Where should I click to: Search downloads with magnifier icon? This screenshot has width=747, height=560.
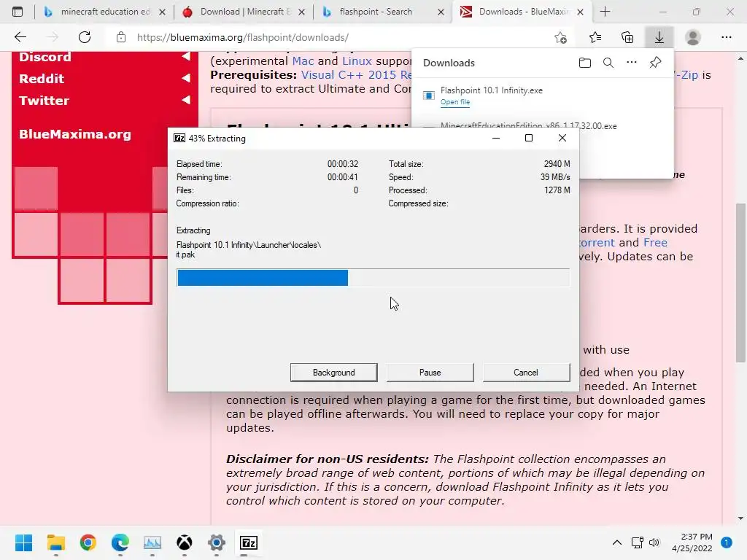(x=608, y=63)
